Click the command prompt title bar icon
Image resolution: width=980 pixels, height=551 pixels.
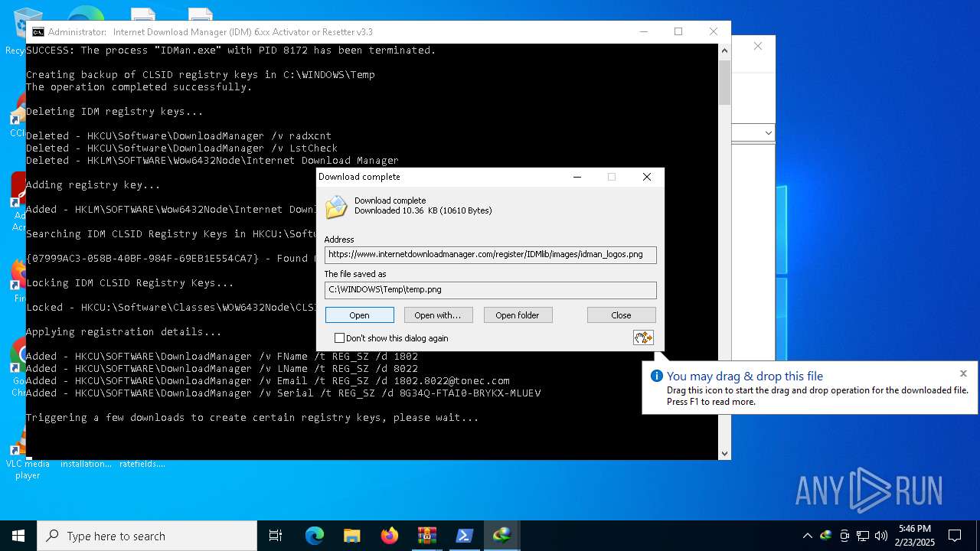coord(38,32)
